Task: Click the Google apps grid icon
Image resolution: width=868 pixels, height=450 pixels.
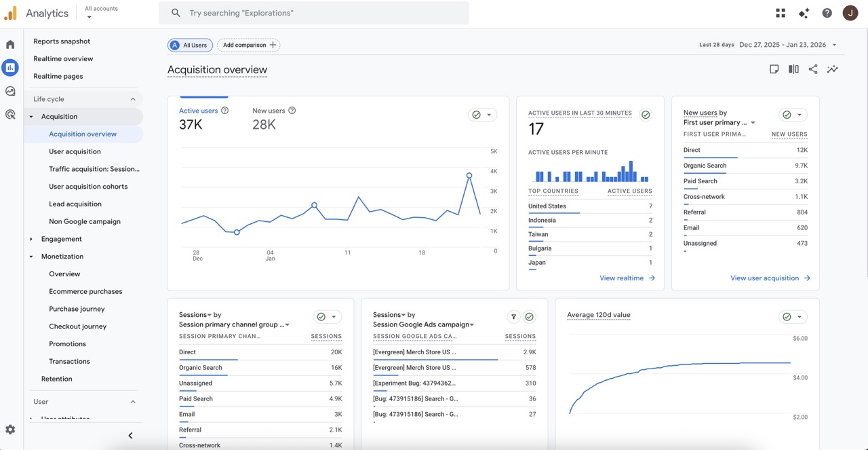Action: 781,13
